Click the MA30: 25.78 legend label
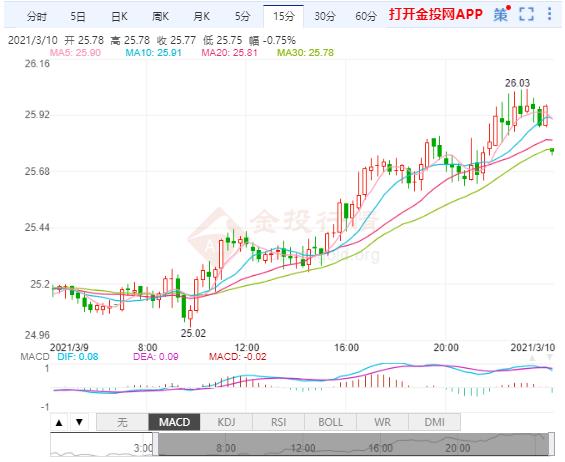The height and width of the screenshot is (462, 565). tap(306, 53)
